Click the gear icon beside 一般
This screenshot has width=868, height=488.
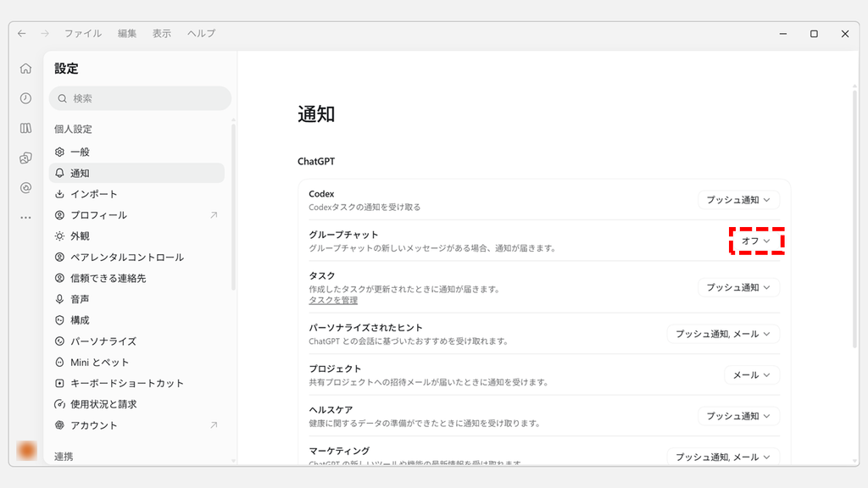(60, 152)
